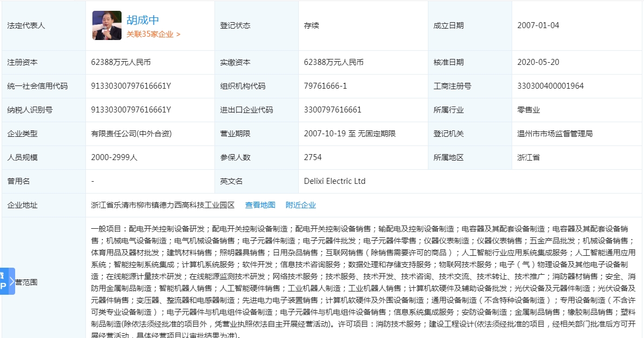
Task: Click the organization code 79761666-1
Action: pyautogui.click(x=325, y=86)
